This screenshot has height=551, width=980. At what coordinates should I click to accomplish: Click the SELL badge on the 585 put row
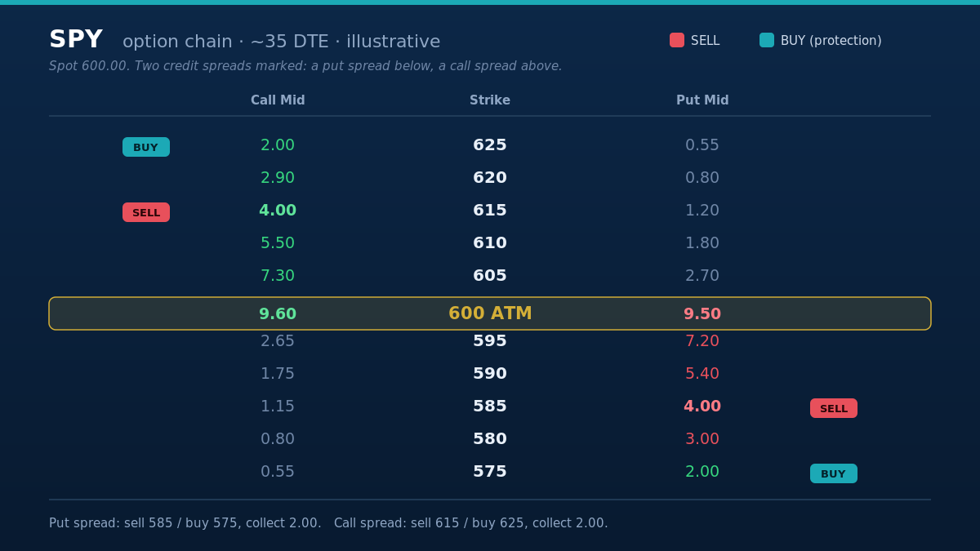[834, 408]
